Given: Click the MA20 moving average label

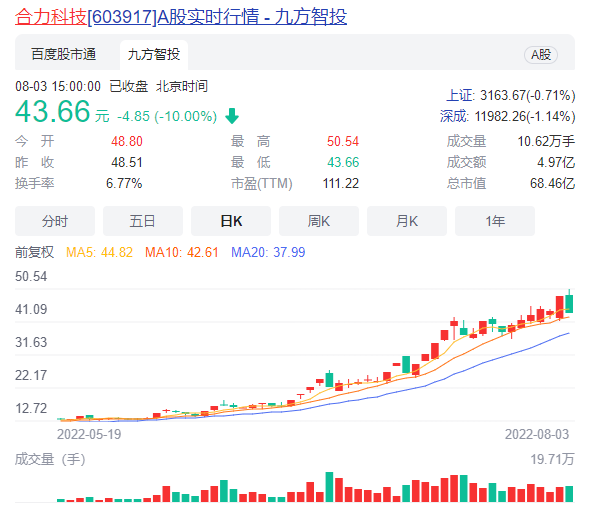Looking at the screenshot, I should coord(268,253).
